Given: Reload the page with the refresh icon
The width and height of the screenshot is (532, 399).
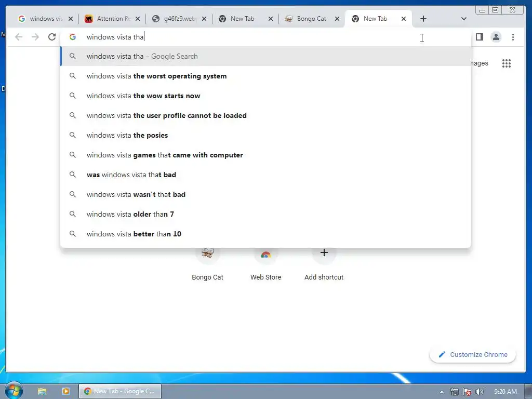Looking at the screenshot, I should pos(52,37).
